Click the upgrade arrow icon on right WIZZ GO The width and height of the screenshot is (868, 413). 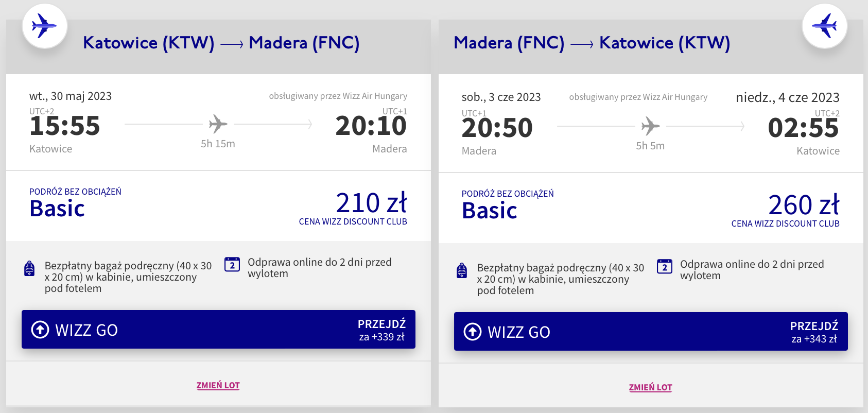coord(473,332)
